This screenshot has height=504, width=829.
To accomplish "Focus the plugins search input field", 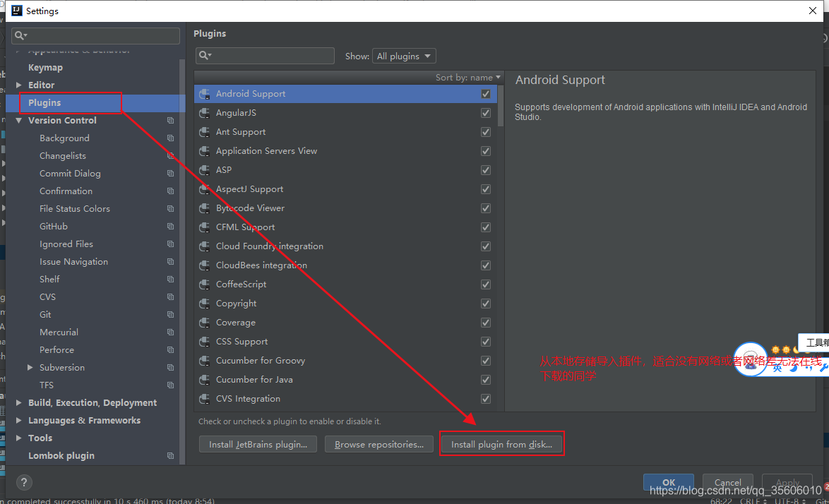I will 265,56.
